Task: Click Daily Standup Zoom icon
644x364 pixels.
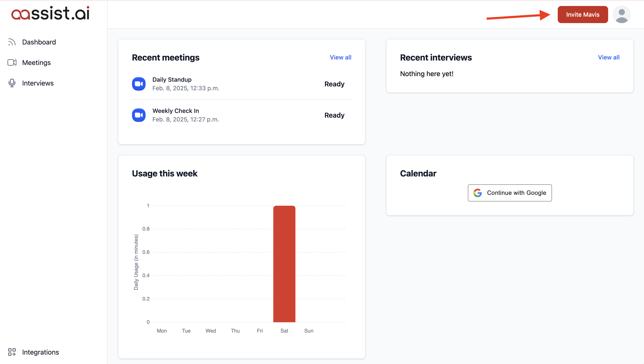Action: (x=139, y=84)
